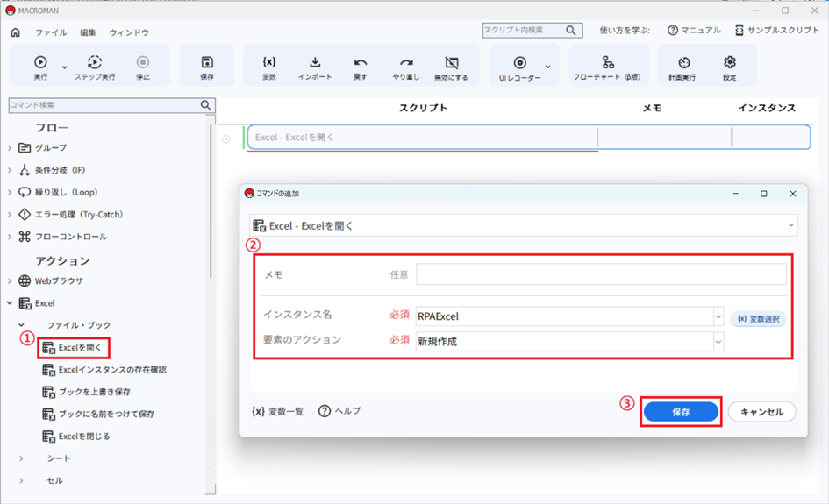Expand the Group (グループ) tree item
Screen dimensions: 829x504
click(11, 147)
